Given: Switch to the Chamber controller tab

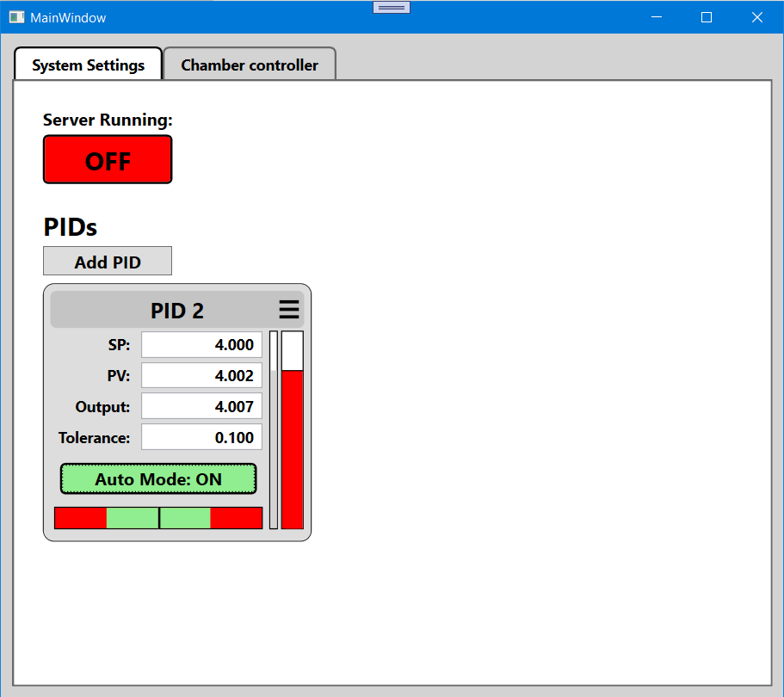Looking at the screenshot, I should [x=249, y=64].
